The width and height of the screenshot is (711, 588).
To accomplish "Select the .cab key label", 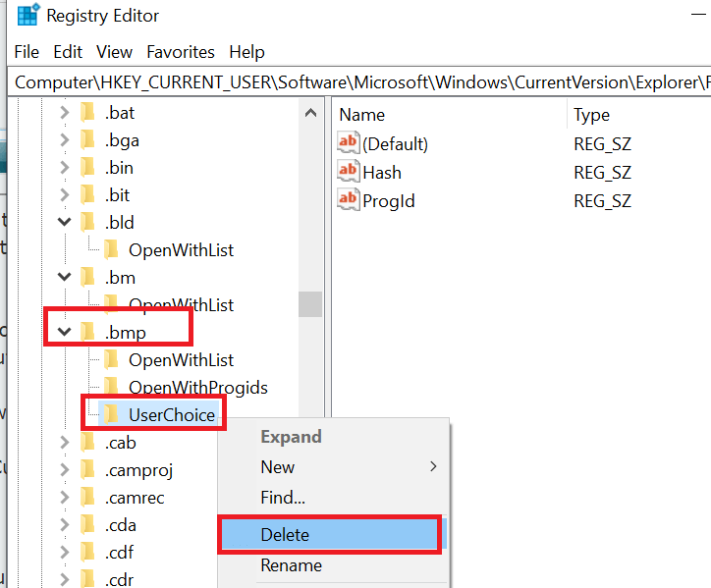I will (120, 443).
